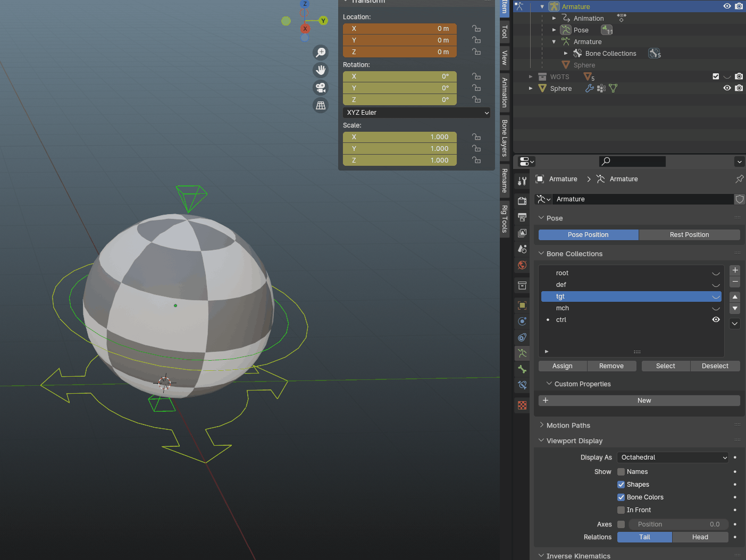Add a new bone collection

[x=735, y=270]
